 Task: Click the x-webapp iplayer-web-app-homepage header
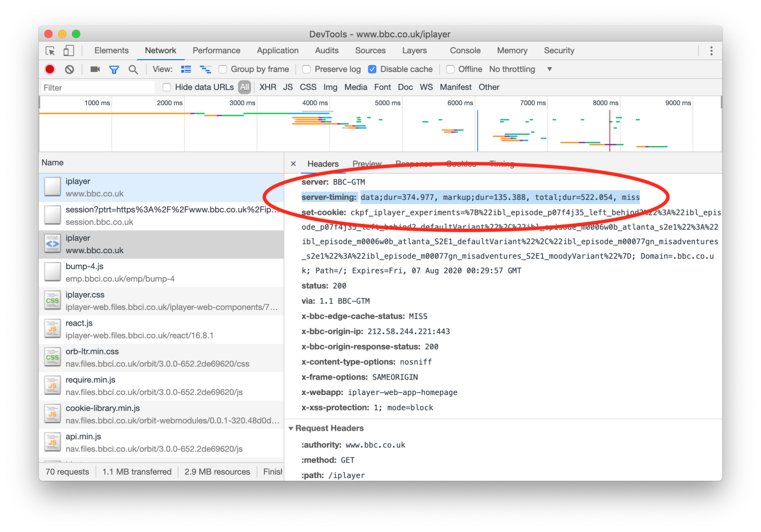point(379,392)
